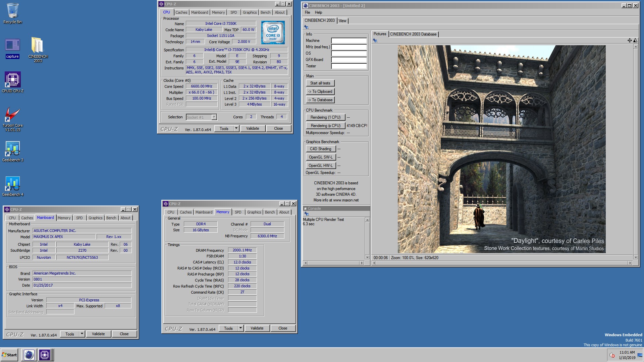This screenshot has width=644, height=362.
Task: Switch to Caches tab in CPU window
Action: 181,12
